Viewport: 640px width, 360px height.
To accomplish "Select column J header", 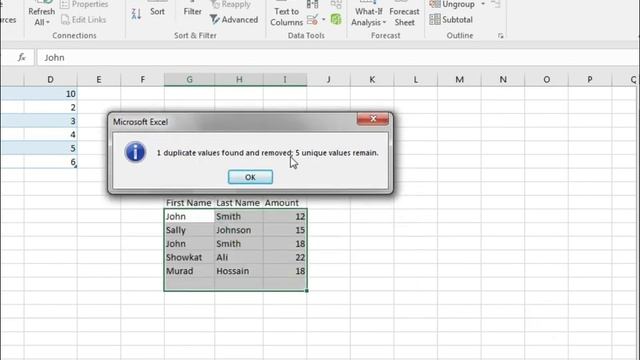I will [x=329, y=80].
